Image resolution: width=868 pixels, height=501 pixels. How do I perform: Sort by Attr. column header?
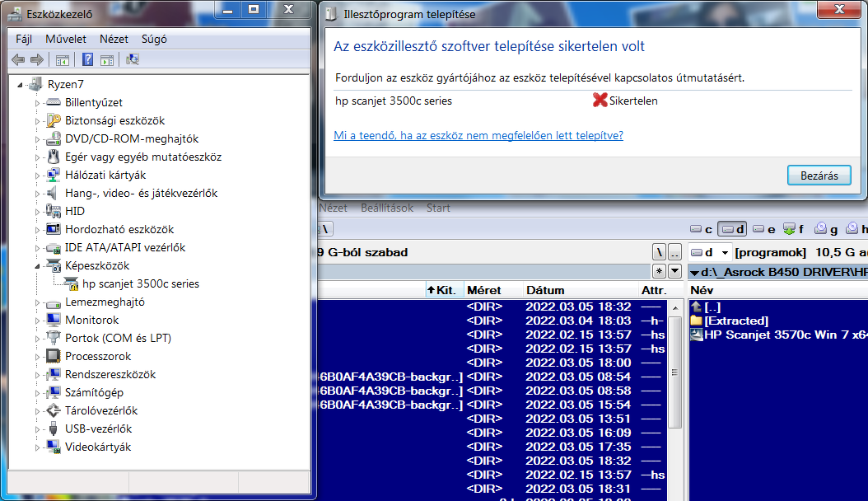(653, 290)
